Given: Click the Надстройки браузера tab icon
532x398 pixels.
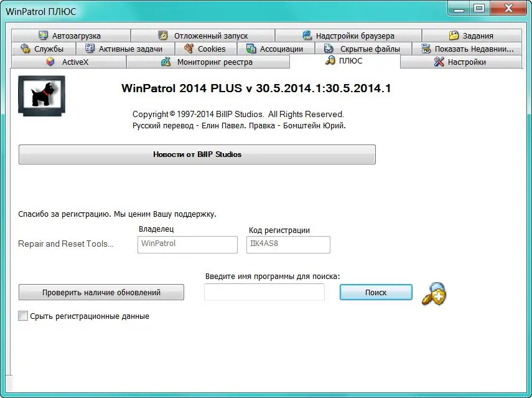Looking at the screenshot, I should [307, 36].
